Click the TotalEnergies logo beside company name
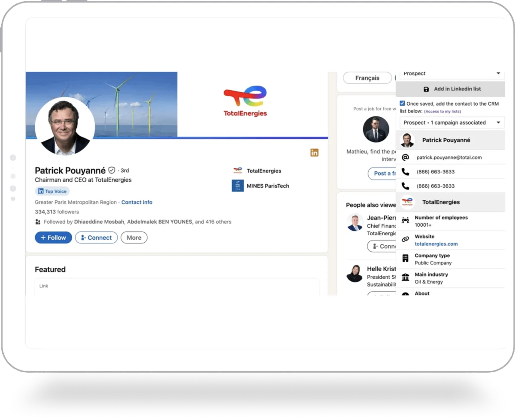The height and width of the screenshot is (420, 515). click(x=238, y=170)
